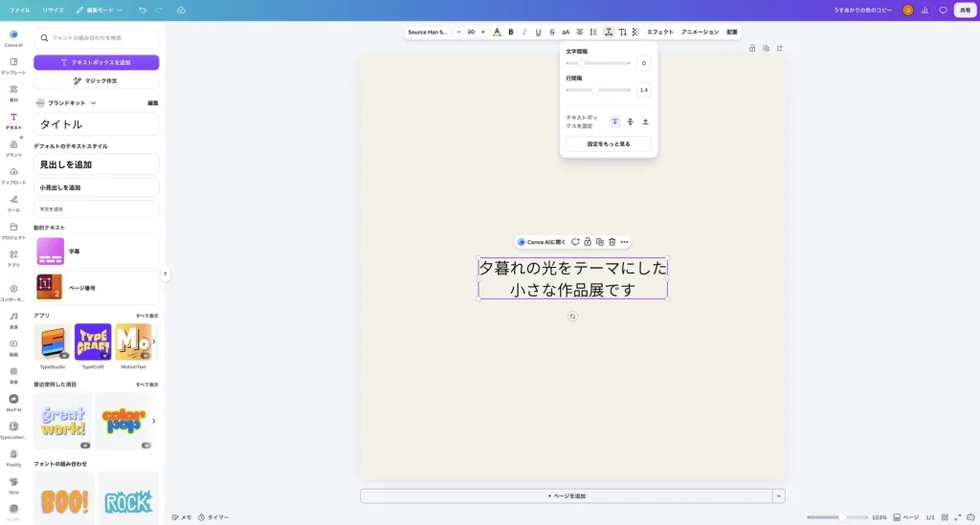Open the アニメーション (animation) panel
Viewport: 980px width, 525px height.
click(x=700, y=32)
